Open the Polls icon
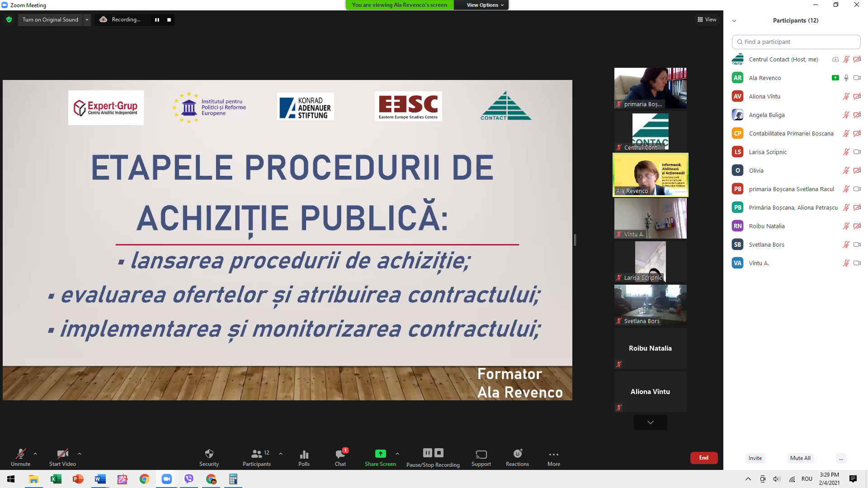868x488 pixels. click(304, 454)
